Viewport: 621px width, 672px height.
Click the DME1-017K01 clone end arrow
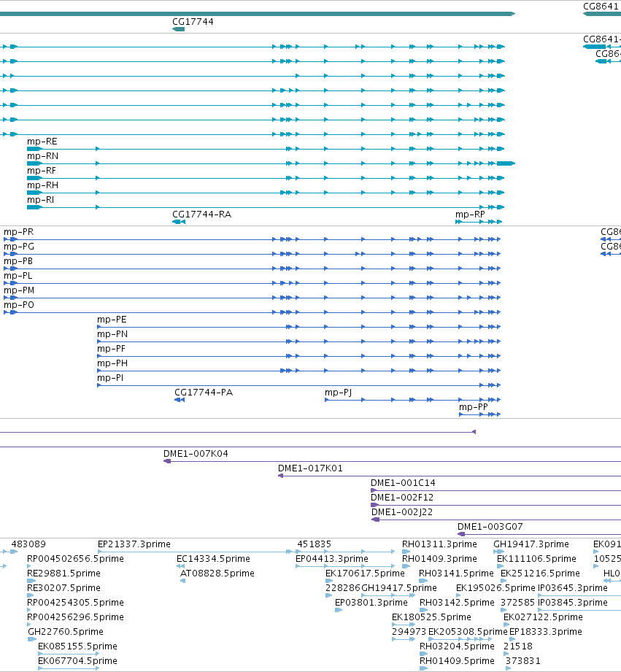point(280,476)
